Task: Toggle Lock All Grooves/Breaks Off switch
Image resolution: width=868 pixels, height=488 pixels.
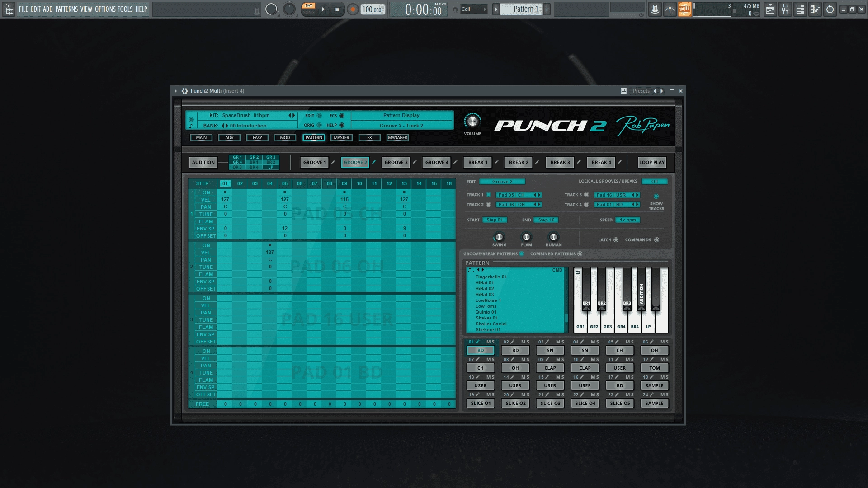Action: point(655,181)
